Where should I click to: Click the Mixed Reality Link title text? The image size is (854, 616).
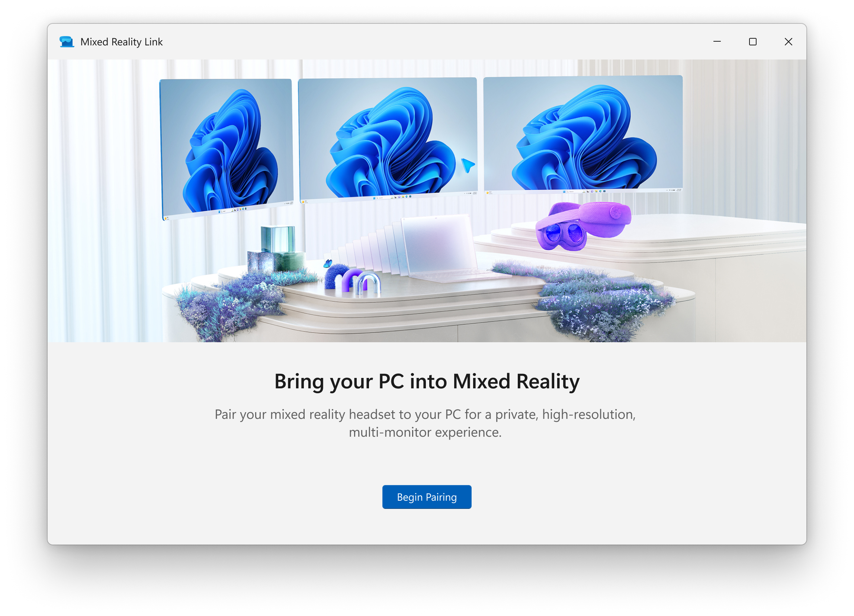(121, 42)
